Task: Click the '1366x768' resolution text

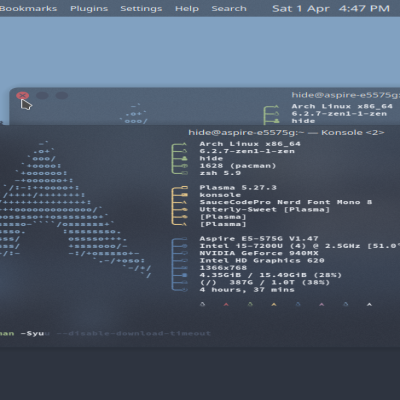Action: tap(223, 268)
